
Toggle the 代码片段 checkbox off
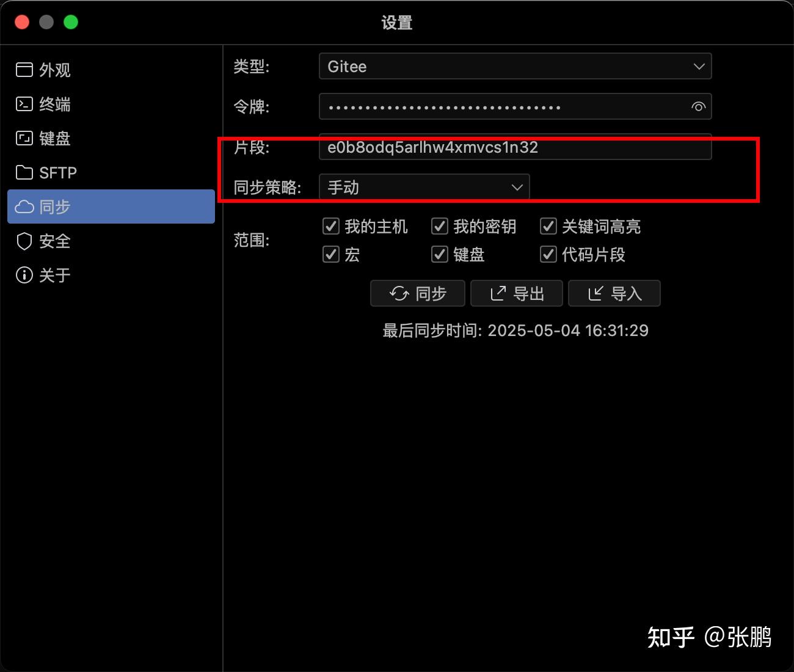[x=548, y=255]
